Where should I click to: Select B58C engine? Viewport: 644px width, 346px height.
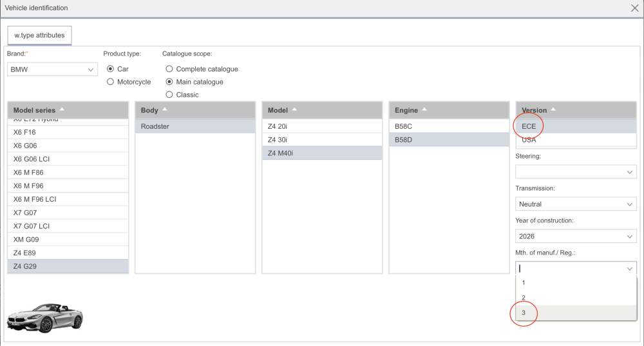click(x=449, y=126)
